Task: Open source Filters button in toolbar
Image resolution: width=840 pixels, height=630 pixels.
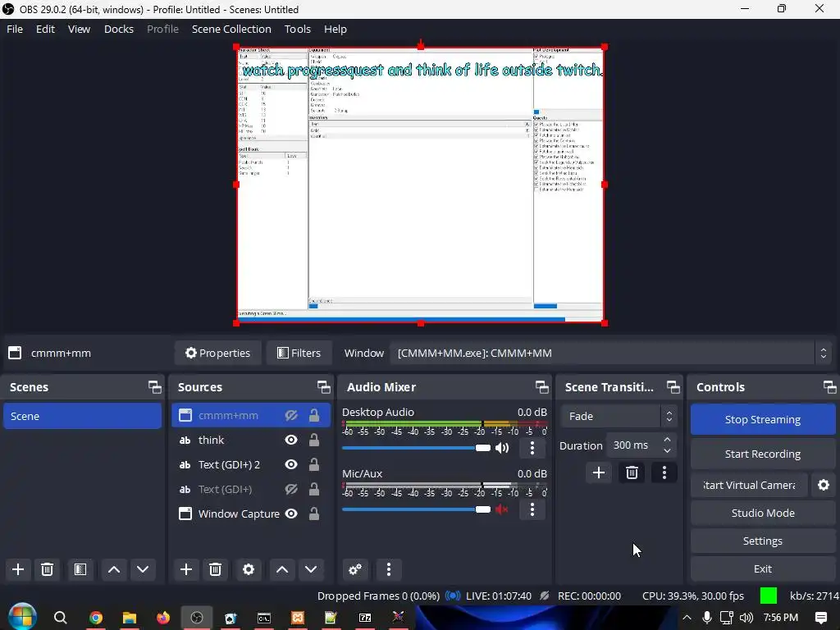Action: click(299, 353)
